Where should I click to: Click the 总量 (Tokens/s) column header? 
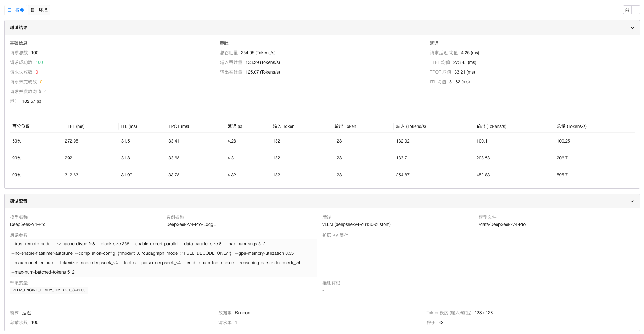(571, 126)
